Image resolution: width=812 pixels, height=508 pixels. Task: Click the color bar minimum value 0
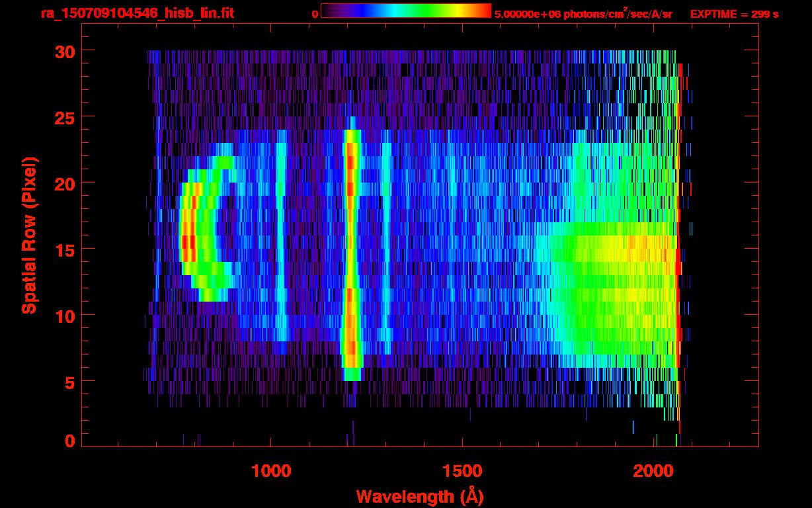[x=315, y=14]
